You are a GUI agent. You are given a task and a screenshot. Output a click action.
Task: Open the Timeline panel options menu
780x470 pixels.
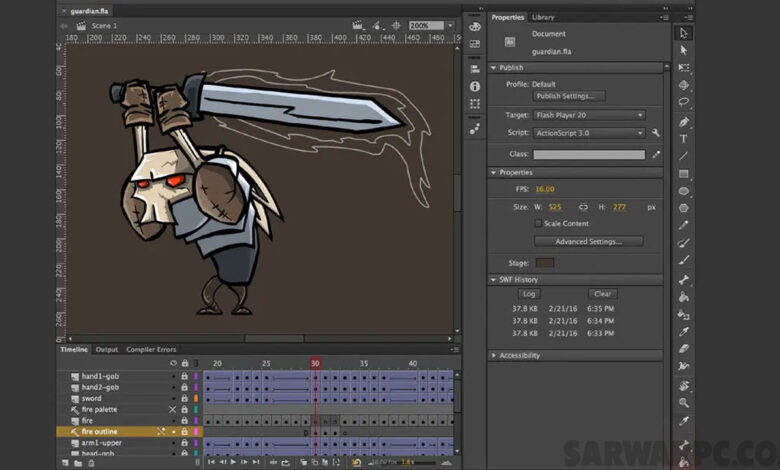455,350
